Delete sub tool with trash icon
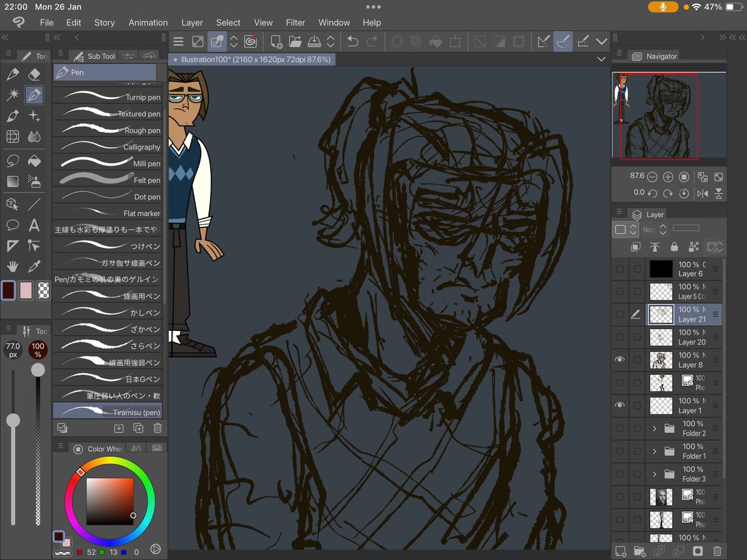The width and height of the screenshot is (747, 560). pos(157,428)
